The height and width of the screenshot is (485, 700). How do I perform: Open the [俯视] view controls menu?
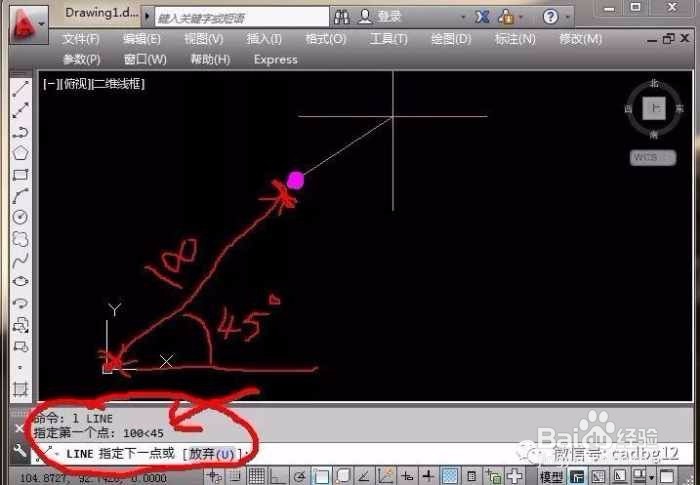(75, 84)
